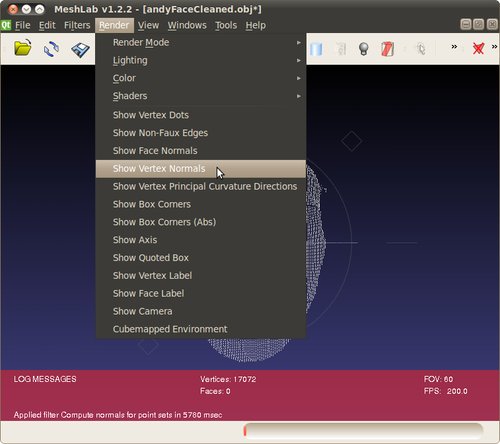Viewport: 500px width, 444px height.
Task: Select Show Face Label
Action: pyautogui.click(x=201, y=293)
